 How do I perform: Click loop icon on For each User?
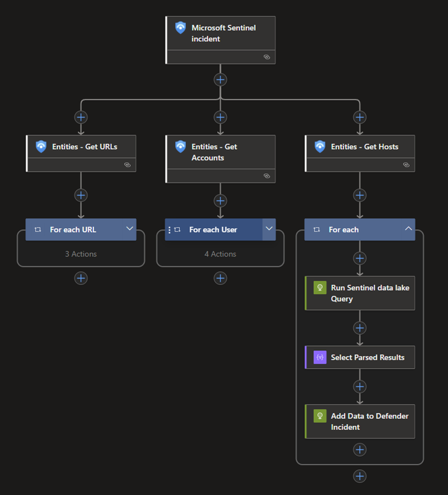point(177,229)
